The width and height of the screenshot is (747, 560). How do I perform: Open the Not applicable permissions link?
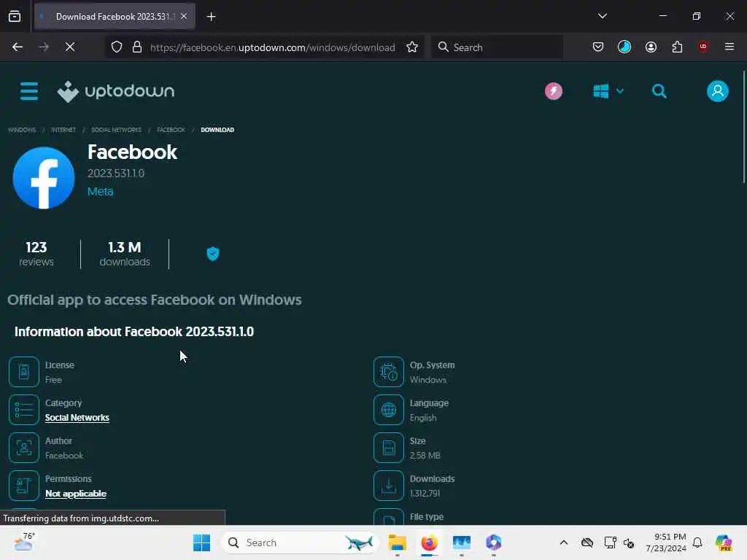point(76,494)
